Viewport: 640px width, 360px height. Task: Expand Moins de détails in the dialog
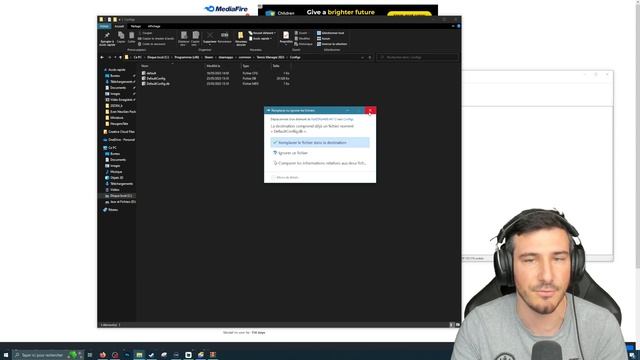click(285, 178)
